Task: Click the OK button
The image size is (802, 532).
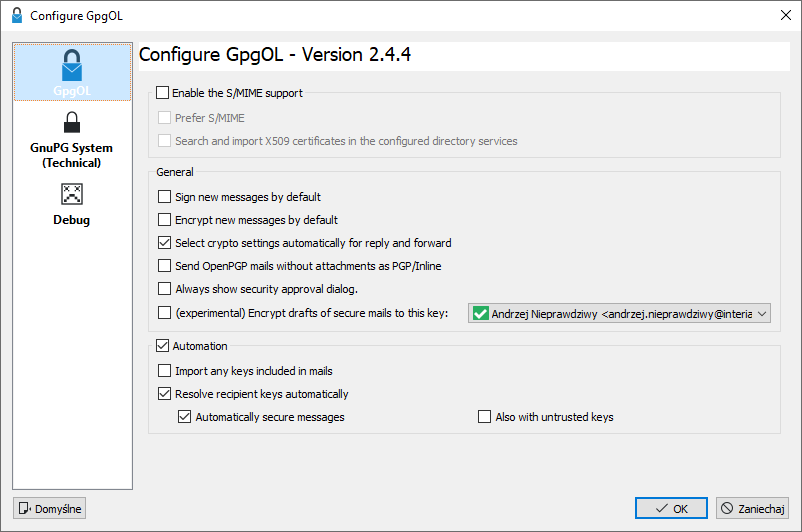Action: click(671, 508)
